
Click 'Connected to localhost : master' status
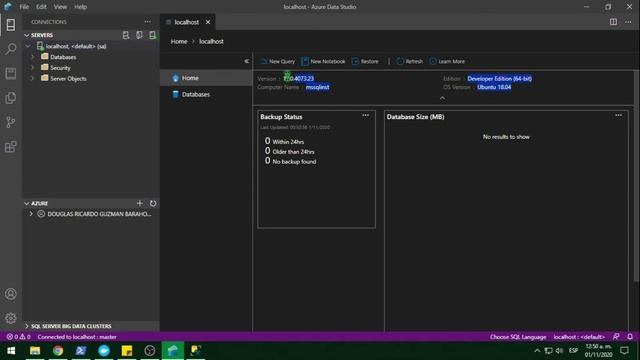[77, 337]
